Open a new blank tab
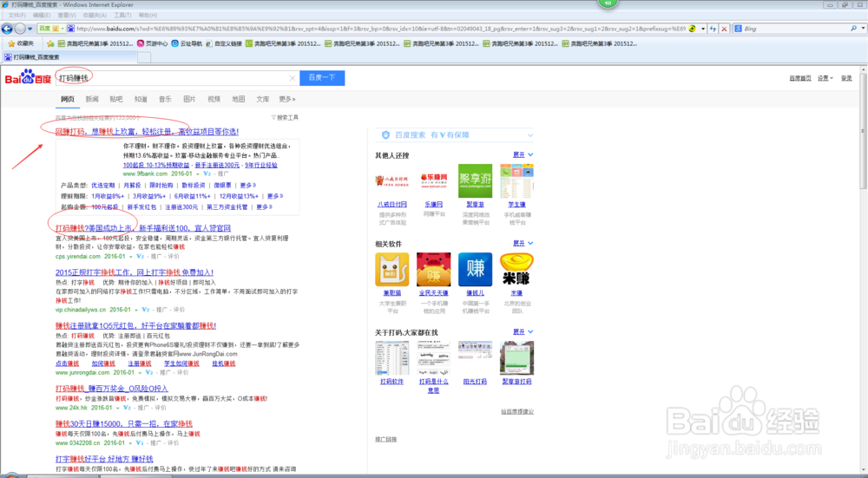Viewport: 868px width, 478px height. click(144, 57)
